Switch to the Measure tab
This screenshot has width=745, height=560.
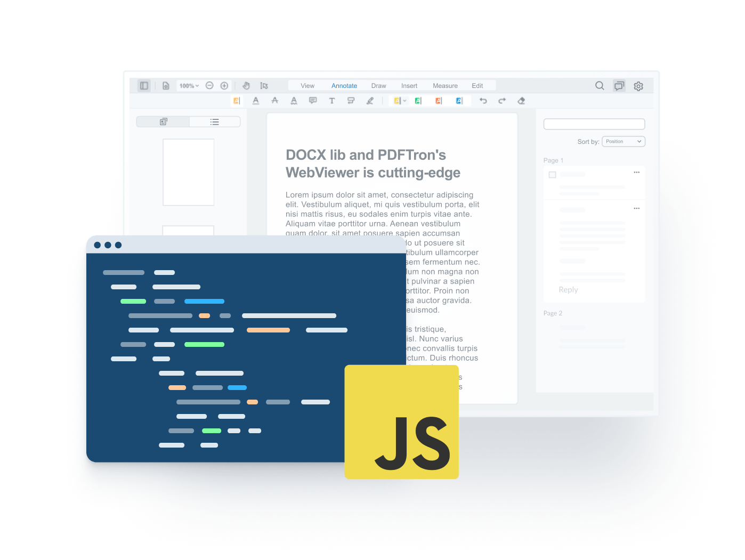click(445, 86)
